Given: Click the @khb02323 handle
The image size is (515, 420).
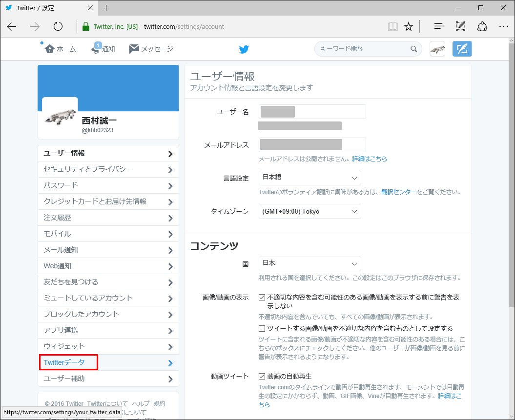Looking at the screenshot, I should tap(98, 130).
